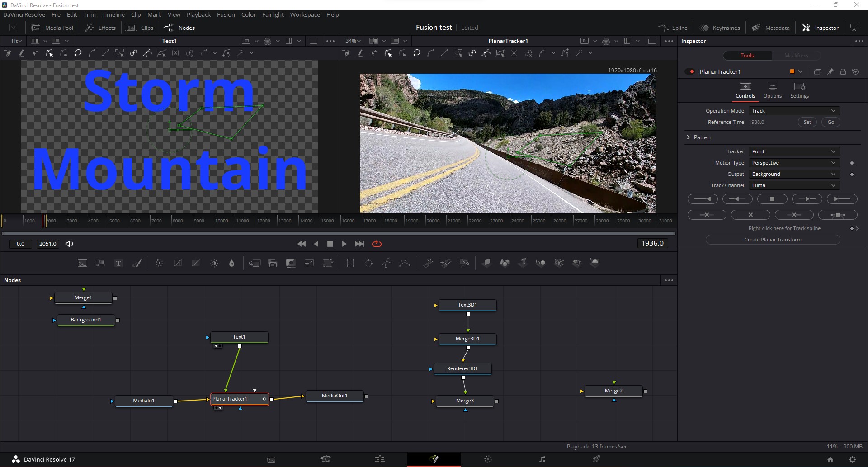Open the Motion Type dropdown
This screenshot has height=467, width=868.
click(794, 163)
